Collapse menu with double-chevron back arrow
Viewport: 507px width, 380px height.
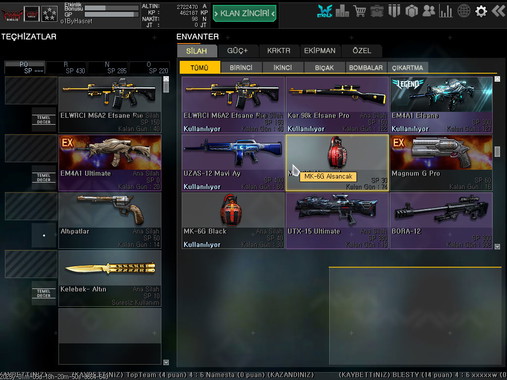pyautogui.click(x=498, y=11)
